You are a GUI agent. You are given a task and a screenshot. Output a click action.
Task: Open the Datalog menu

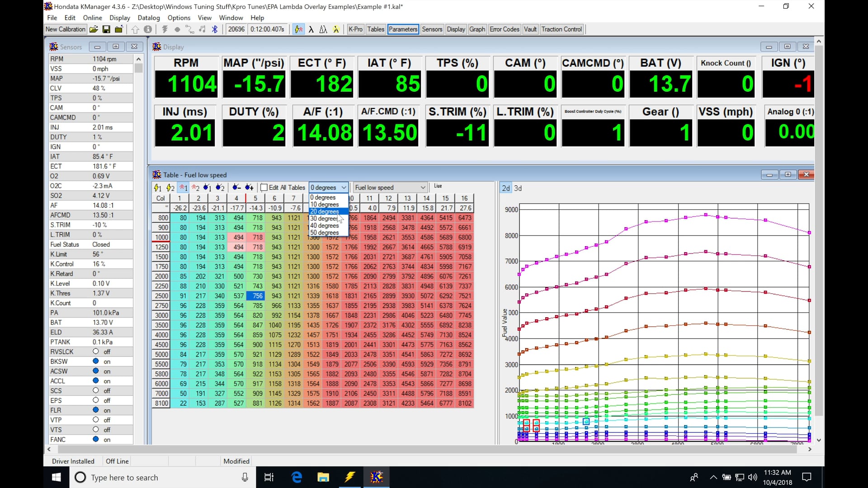(x=149, y=18)
